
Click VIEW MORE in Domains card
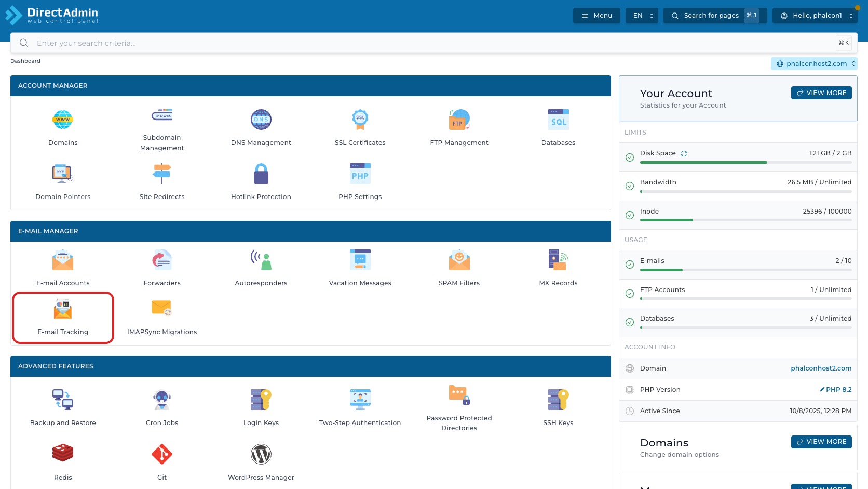pyautogui.click(x=821, y=442)
